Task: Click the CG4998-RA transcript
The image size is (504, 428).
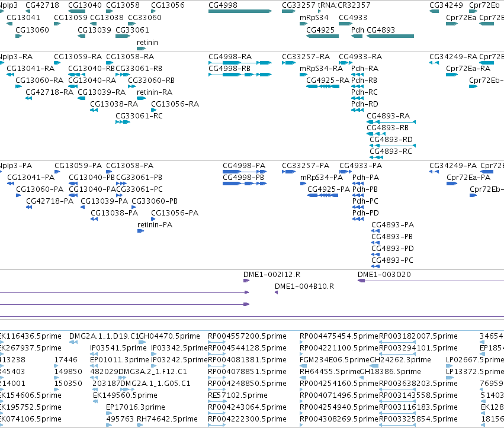Action: tap(240, 63)
